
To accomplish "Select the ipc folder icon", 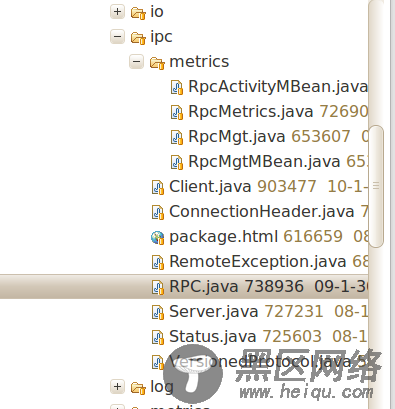I will 138,38.
